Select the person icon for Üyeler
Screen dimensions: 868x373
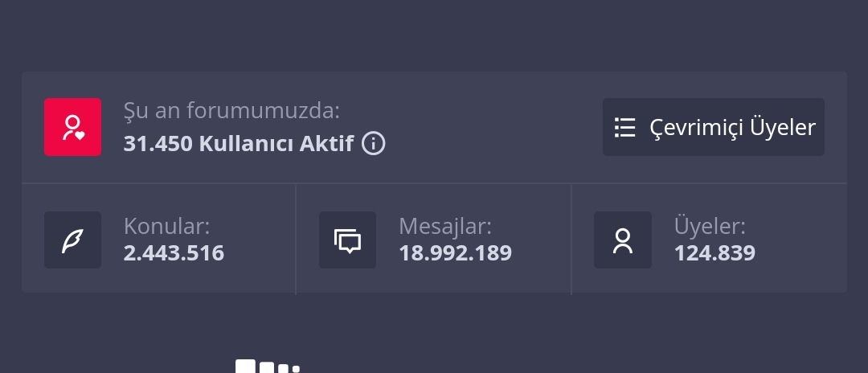click(623, 240)
